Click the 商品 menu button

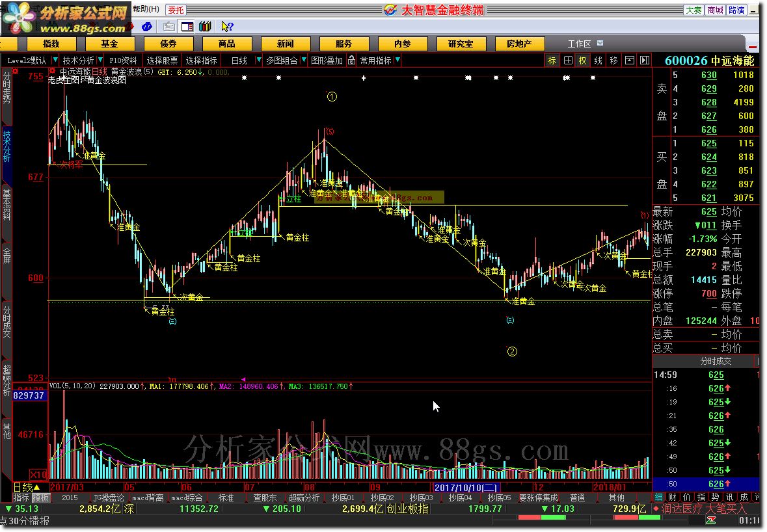click(227, 44)
